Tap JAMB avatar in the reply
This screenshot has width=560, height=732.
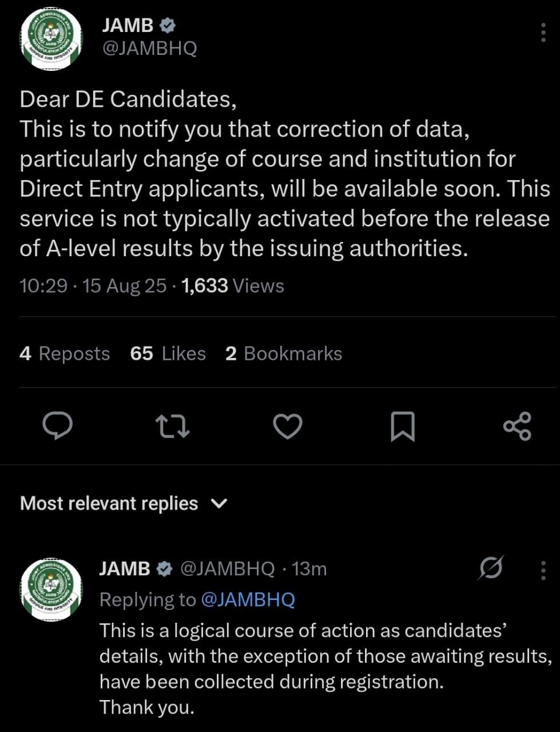pyautogui.click(x=51, y=590)
